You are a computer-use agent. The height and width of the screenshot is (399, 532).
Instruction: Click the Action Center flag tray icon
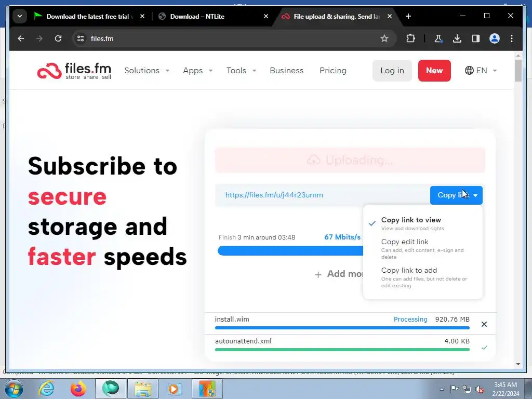(454, 389)
